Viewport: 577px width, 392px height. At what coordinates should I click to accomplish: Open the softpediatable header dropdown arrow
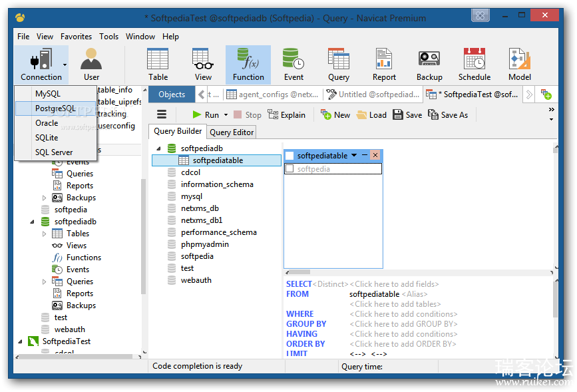pyautogui.click(x=354, y=155)
